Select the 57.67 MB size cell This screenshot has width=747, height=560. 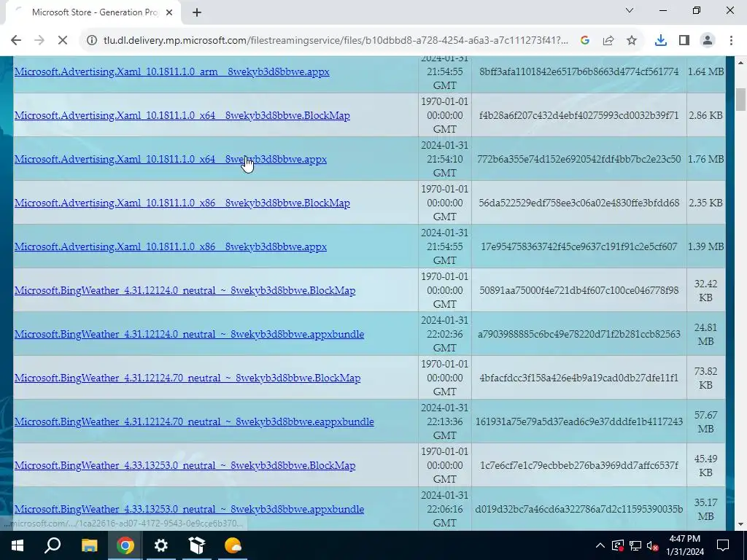click(x=705, y=422)
